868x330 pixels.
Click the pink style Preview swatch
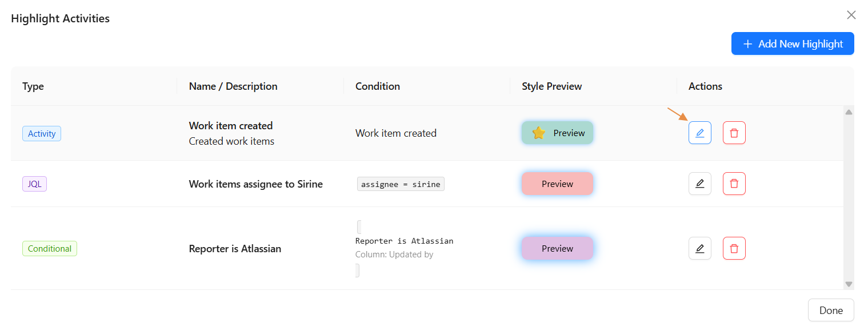tap(557, 184)
